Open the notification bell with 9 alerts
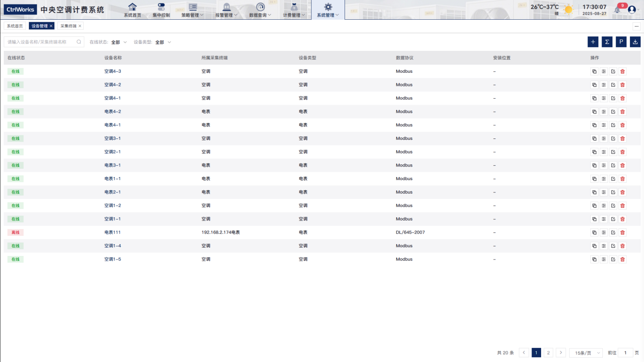 tap(618, 10)
